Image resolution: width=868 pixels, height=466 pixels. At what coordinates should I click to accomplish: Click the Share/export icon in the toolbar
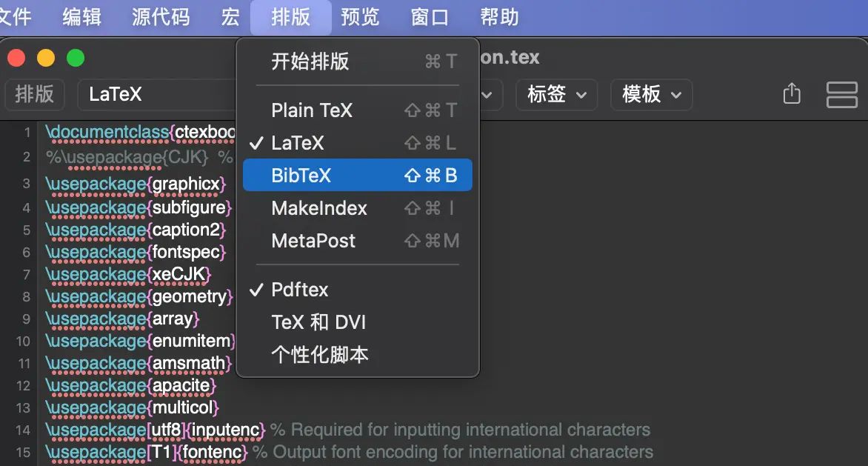(x=791, y=94)
